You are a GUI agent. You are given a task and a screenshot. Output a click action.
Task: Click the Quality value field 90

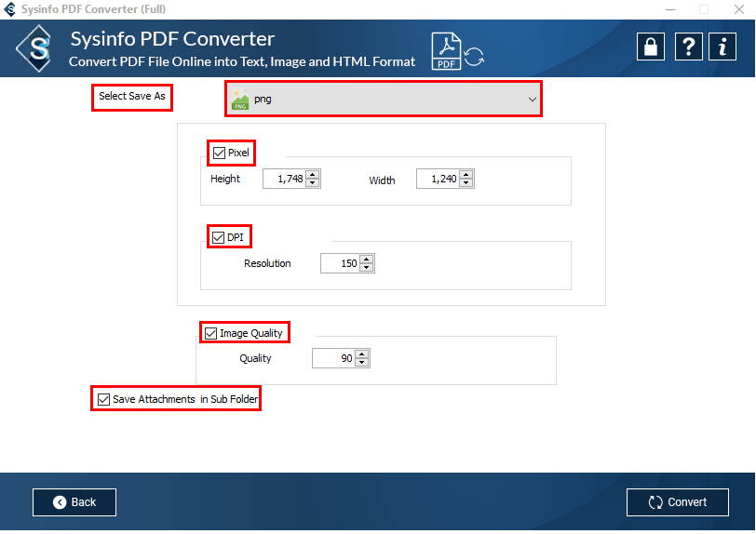point(333,358)
